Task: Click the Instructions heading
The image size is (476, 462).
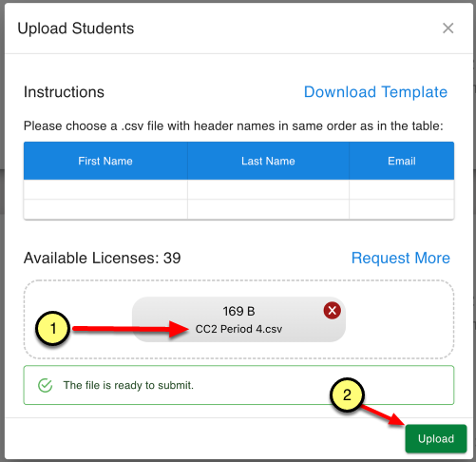Action: [x=64, y=92]
